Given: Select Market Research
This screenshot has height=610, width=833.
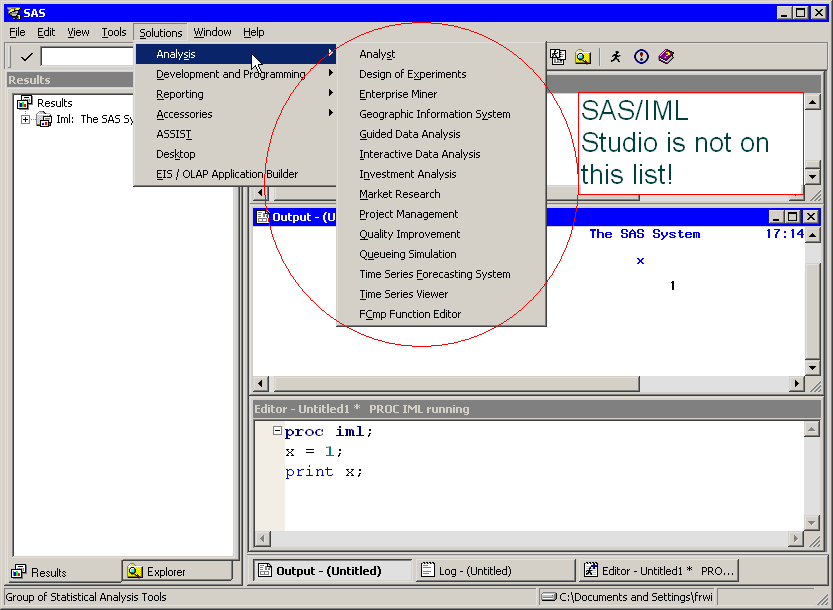Looking at the screenshot, I should 441,194.
